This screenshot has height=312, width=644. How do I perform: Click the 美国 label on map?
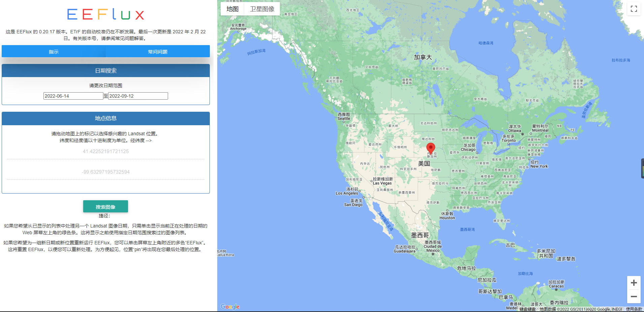point(424,164)
